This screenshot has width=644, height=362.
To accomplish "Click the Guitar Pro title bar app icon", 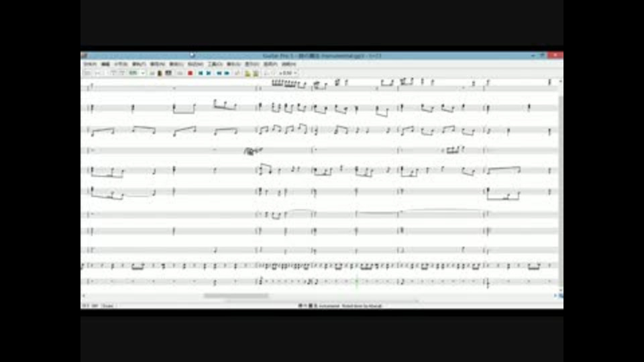I will pyautogui.click(x=85, y=56).
